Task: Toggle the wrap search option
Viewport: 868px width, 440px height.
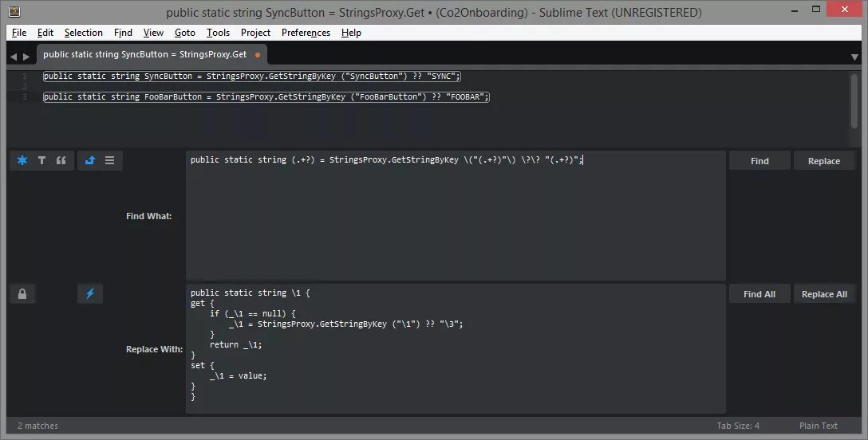Action: click(90, 160)
